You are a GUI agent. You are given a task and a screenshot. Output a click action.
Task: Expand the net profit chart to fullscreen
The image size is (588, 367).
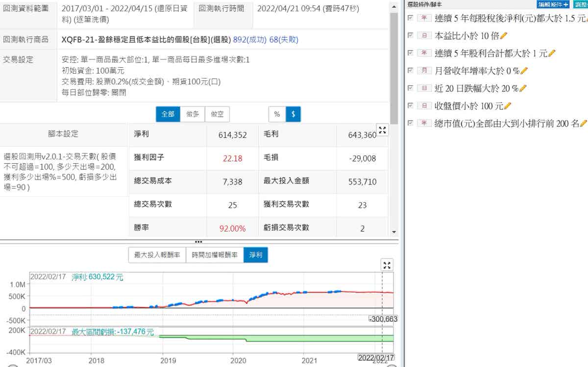point(387,265)
